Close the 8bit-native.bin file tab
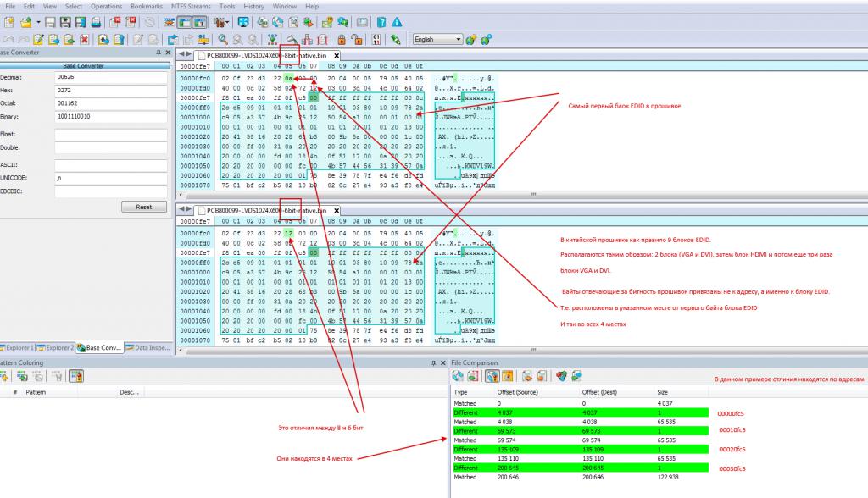 (337, 55)
